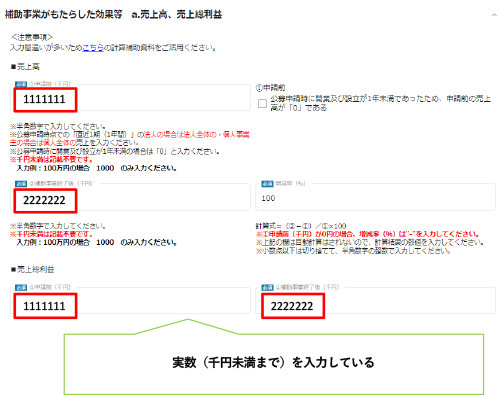
Task: Select the 売上総利益 ②補助事業終了後 field with 2222222
Action: (375, 300)
